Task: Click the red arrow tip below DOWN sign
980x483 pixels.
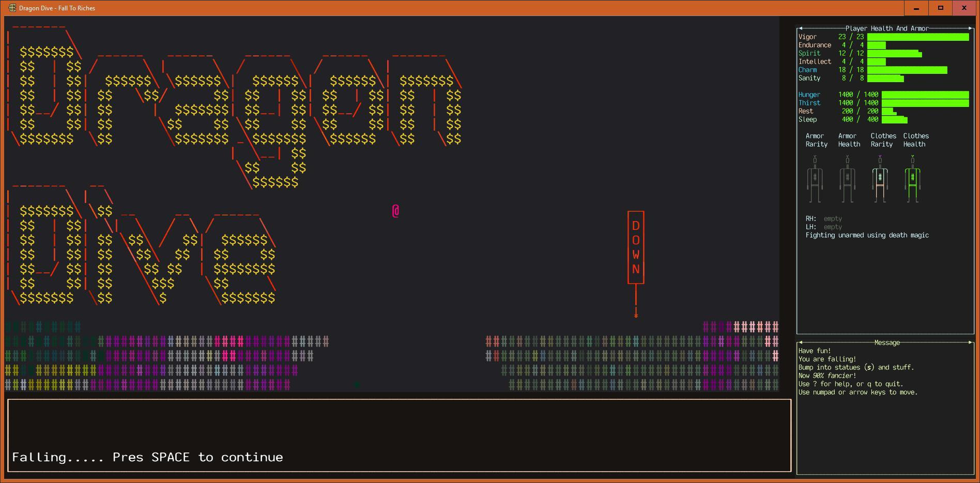Action: click(x=636, y=315)
